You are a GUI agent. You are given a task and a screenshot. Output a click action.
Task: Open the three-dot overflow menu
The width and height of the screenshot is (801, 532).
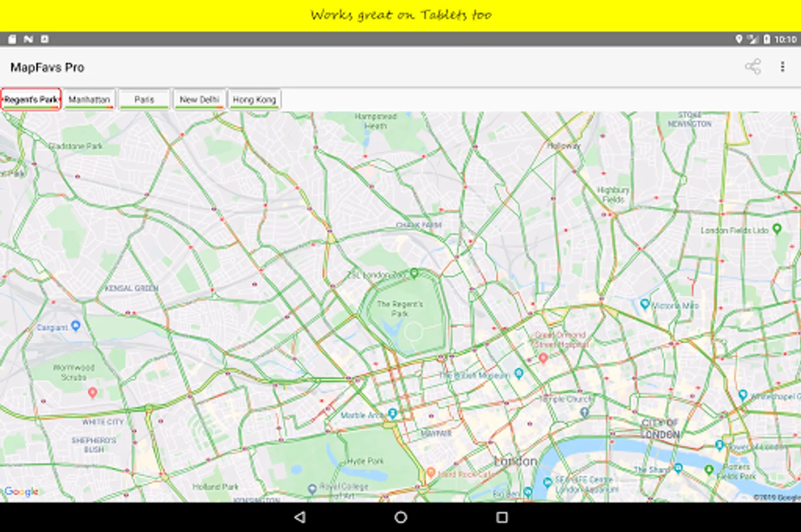tap(782, 67)
